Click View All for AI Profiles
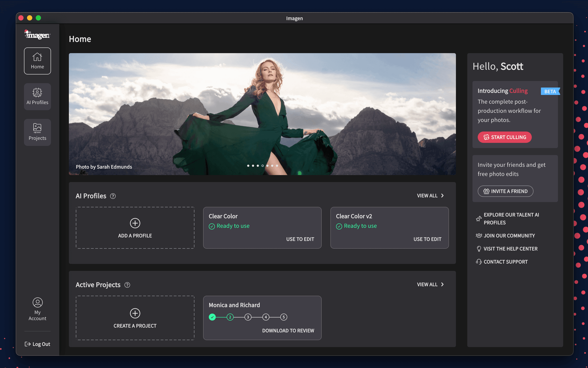The image size is (588, 368). click(430, 196)
